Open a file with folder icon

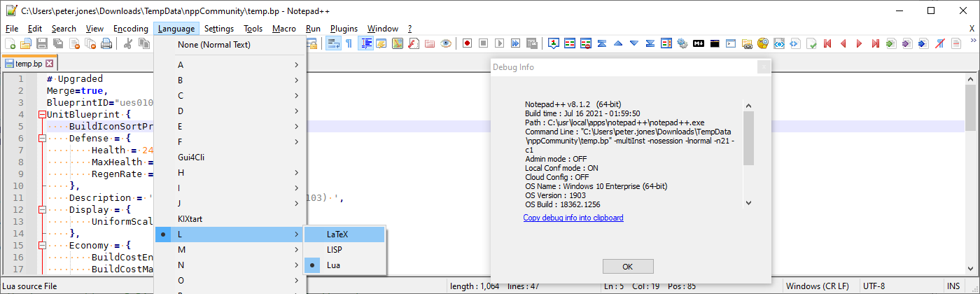[x=26, y=43]
